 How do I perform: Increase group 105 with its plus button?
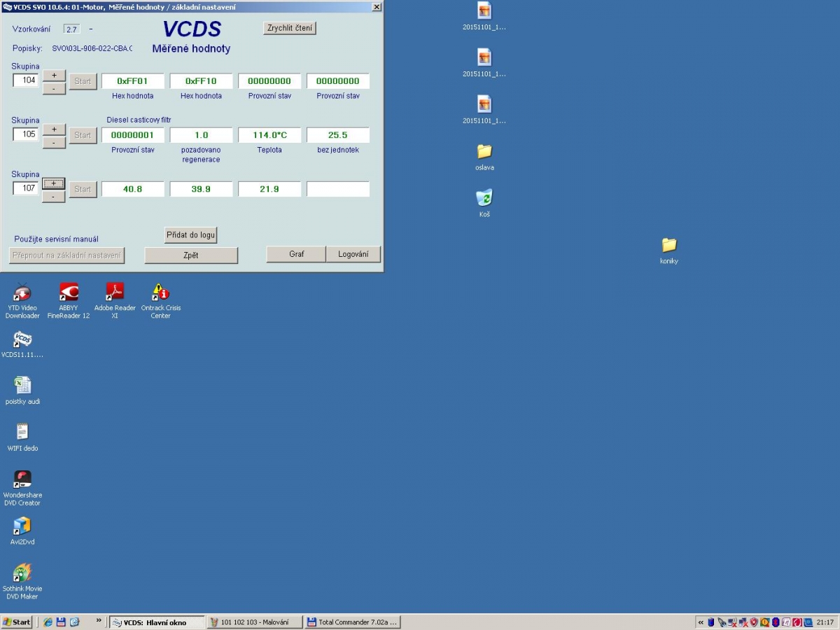(x=54, y=129)
